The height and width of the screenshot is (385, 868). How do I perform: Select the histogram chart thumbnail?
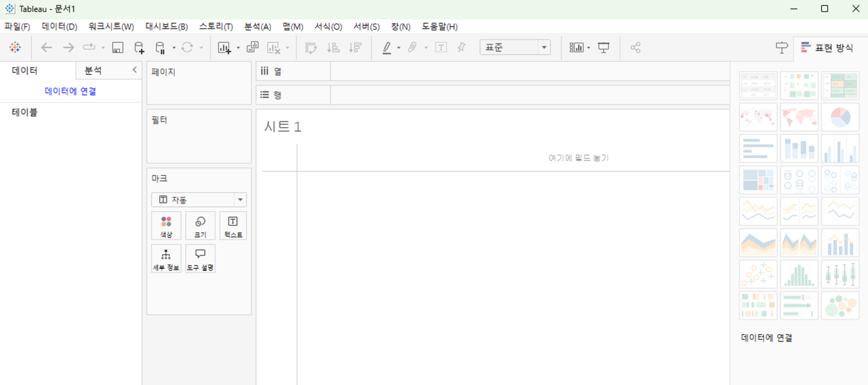[x=799, y=274]
